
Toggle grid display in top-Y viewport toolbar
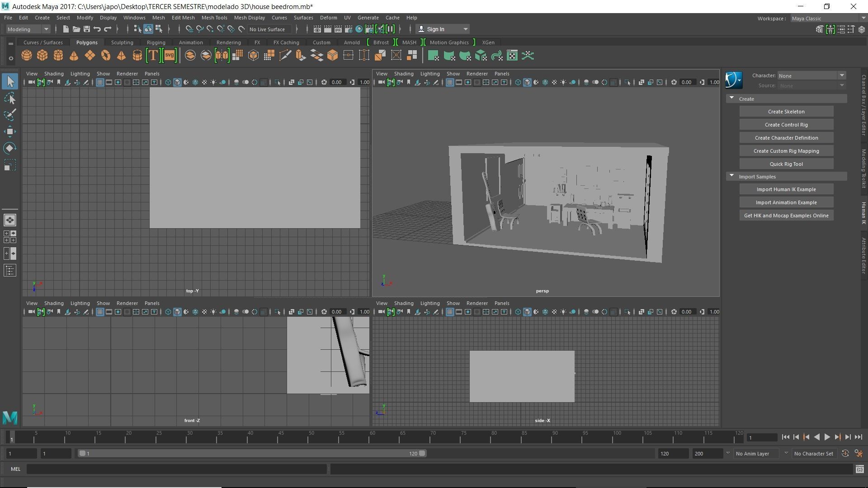100,82
